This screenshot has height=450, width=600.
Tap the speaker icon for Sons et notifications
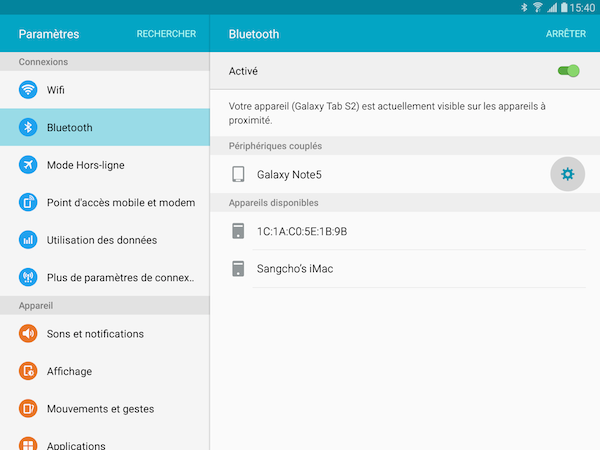click(x=28, y=334)
